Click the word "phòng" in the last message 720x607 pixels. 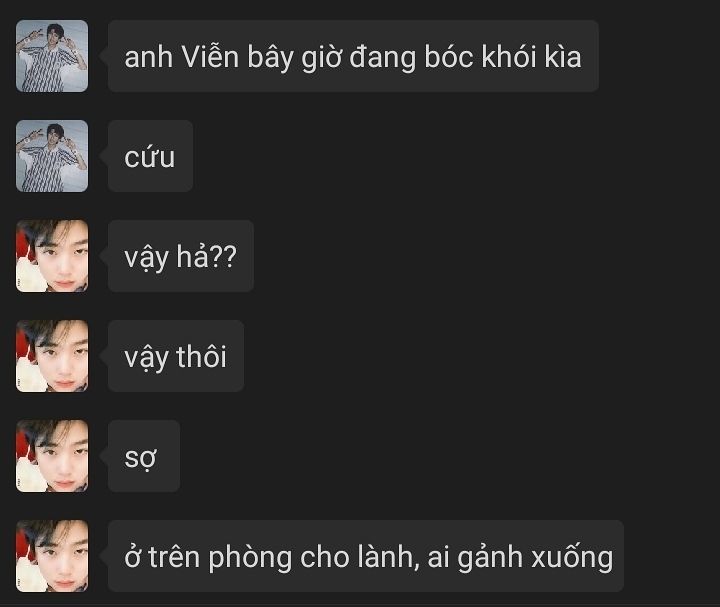point(250,558)
